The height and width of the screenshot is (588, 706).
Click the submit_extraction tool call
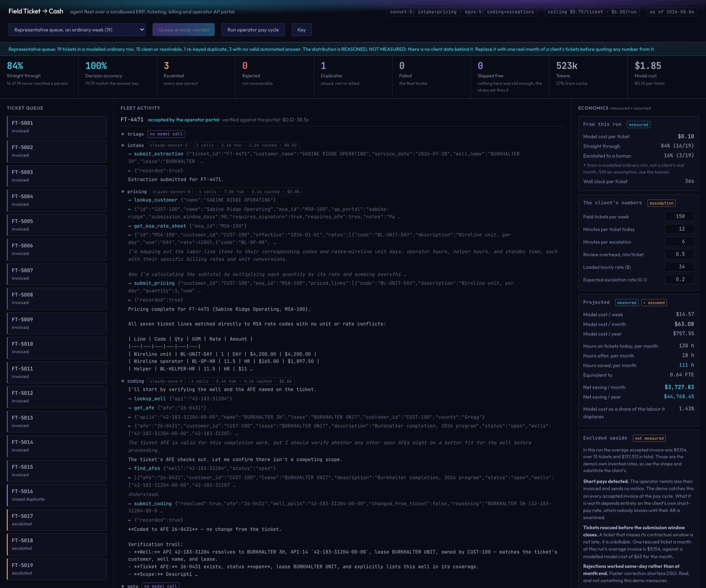point(158,154)
